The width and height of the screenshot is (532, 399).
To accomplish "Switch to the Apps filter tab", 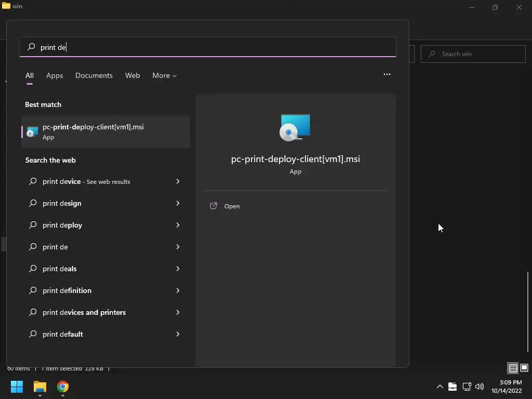I will coord(55,76).
